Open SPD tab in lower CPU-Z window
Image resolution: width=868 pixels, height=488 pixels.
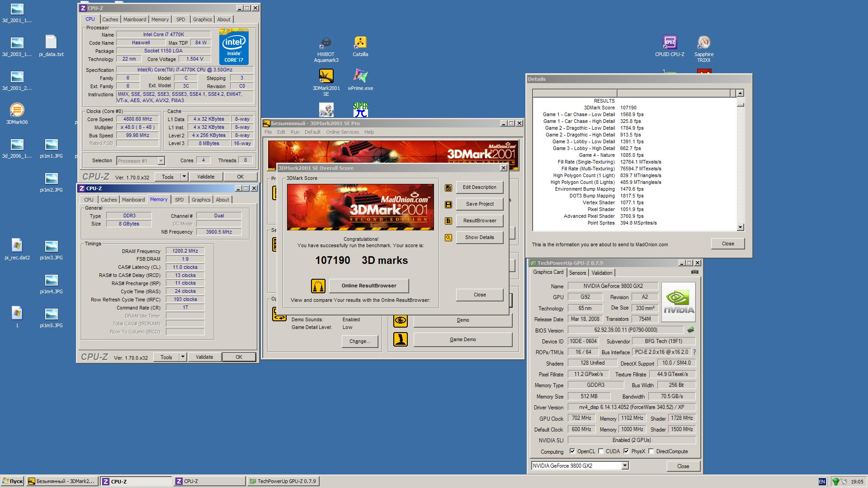(x=179, y=200)
